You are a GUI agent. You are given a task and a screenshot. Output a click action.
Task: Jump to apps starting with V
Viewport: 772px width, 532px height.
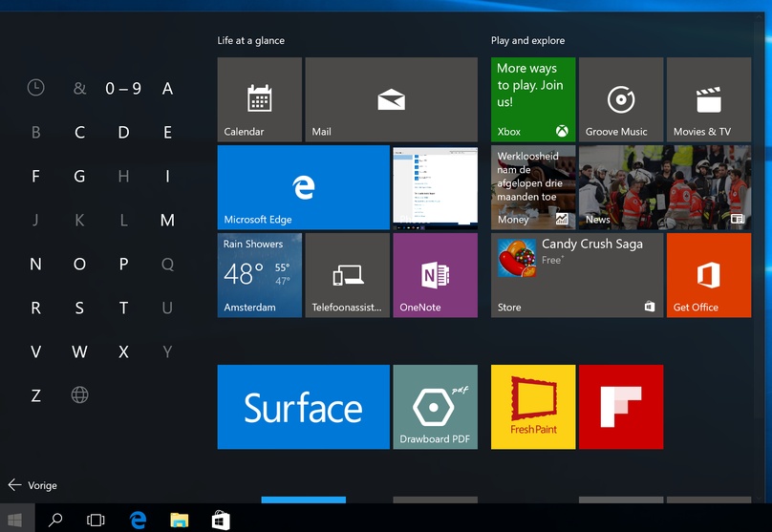tap(35, 351)
